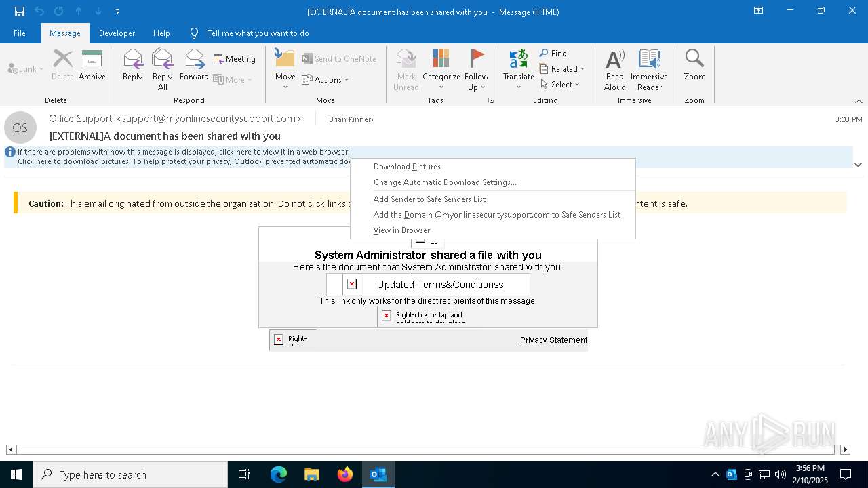The image size is (868, 488).
Task: Open File Explorer from the taskbar
Action: (x=312, y=474)
